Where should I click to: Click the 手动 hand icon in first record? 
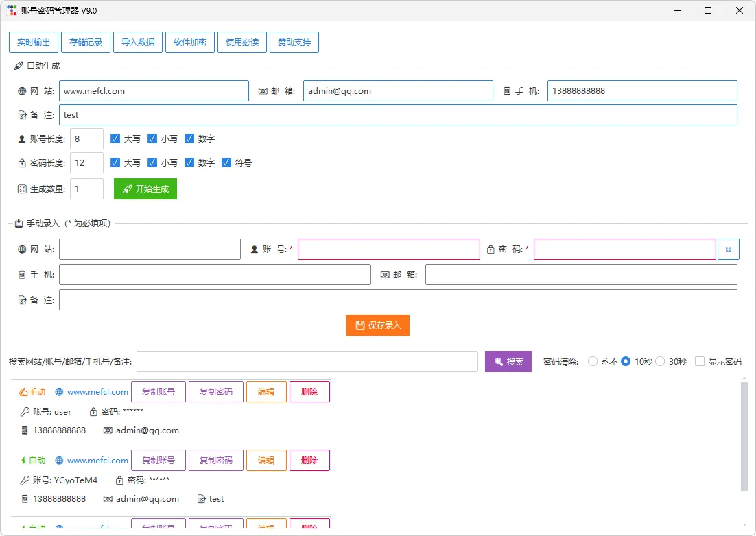pyautogui.click(x=23, y=392)
